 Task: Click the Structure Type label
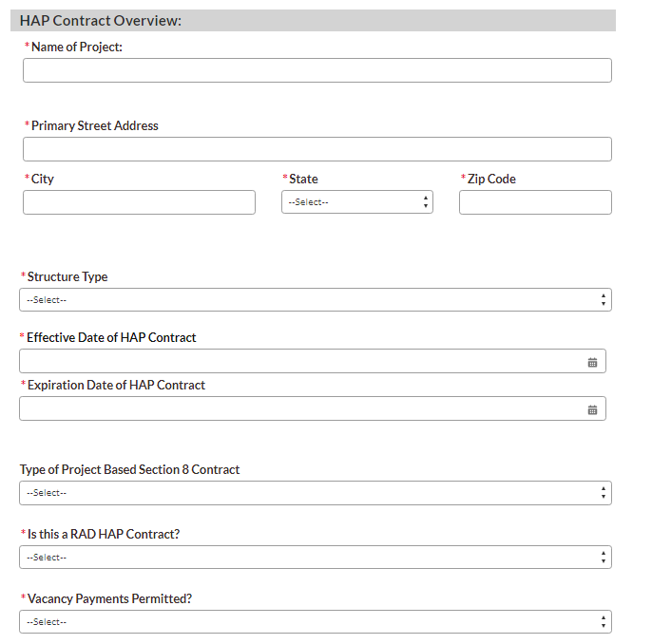67,277
